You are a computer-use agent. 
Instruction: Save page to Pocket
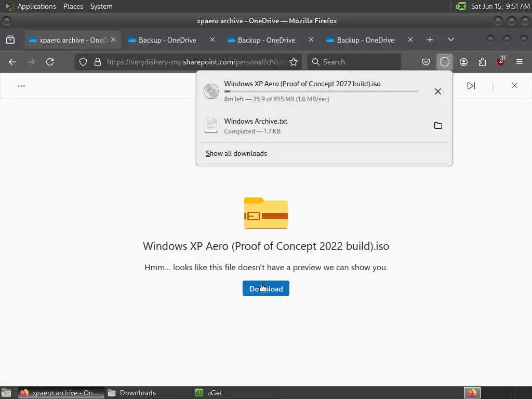tap(426, 62)
